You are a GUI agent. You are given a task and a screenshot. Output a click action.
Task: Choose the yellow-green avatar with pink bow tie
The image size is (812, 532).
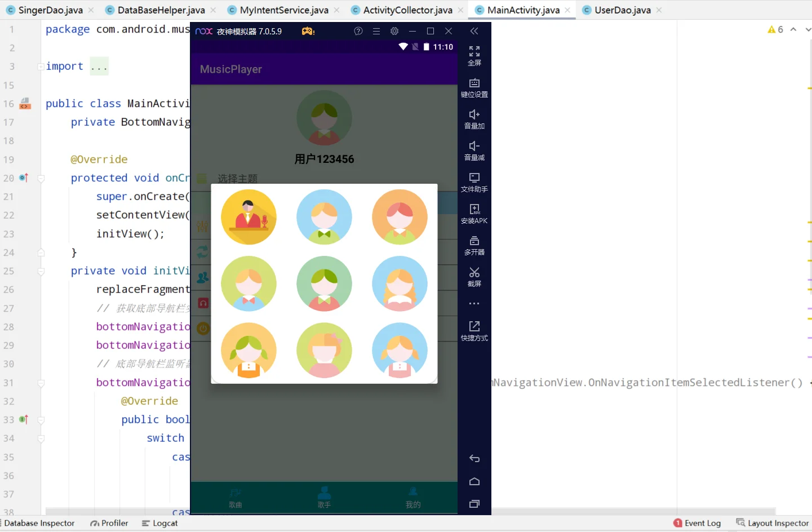(x=249, y=283)
